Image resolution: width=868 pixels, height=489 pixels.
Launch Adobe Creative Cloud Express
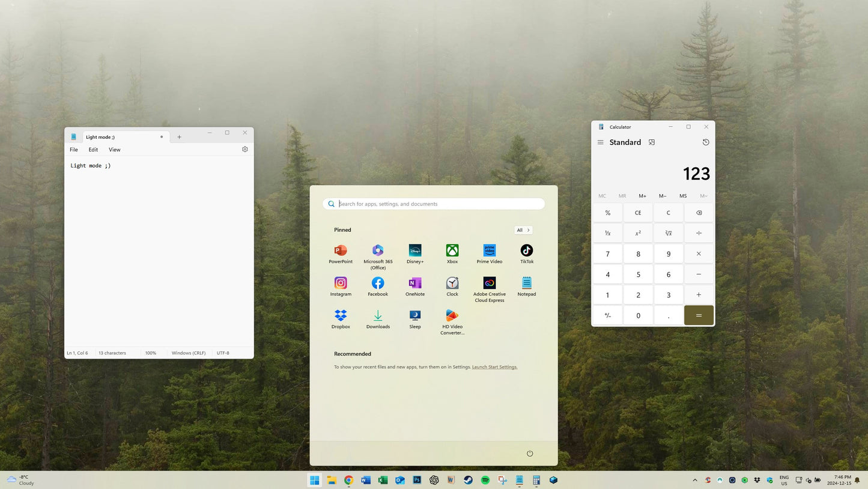[x=490, y=289]
